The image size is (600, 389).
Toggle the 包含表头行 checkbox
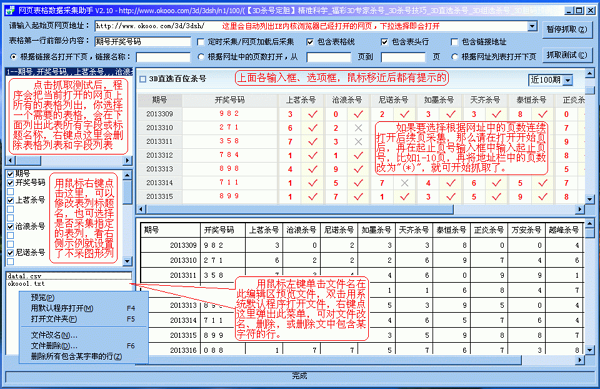[x=385, y=42]
